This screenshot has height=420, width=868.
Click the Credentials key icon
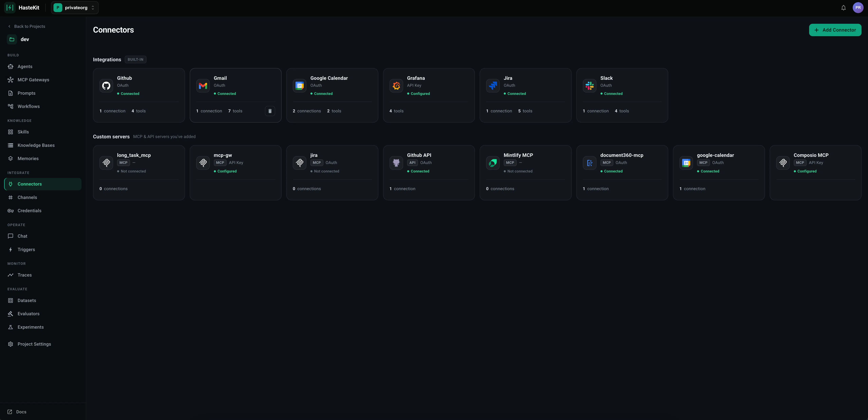click(11, 211)
